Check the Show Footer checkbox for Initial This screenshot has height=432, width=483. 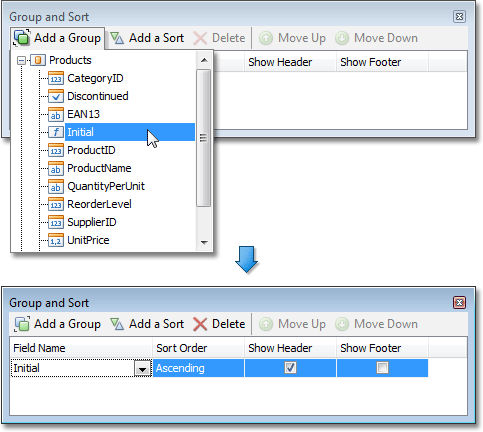[382, 368]
